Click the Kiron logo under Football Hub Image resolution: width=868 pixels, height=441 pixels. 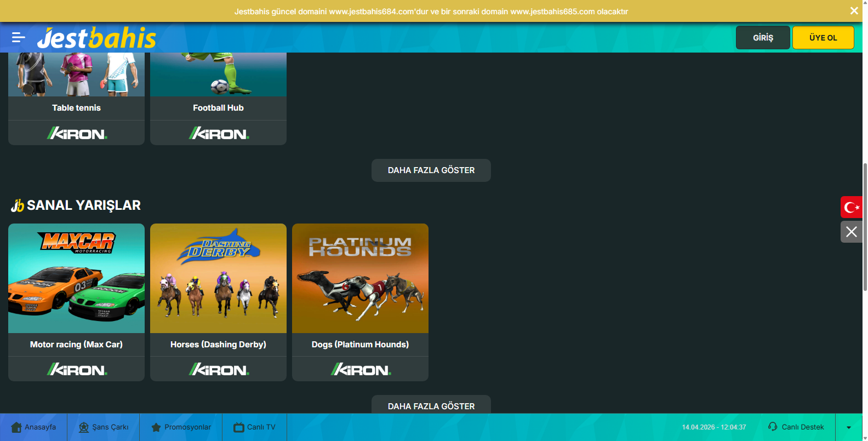tap(219, 133)
